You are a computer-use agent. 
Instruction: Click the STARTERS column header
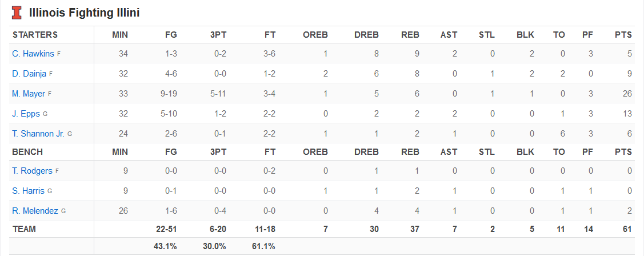35,35
